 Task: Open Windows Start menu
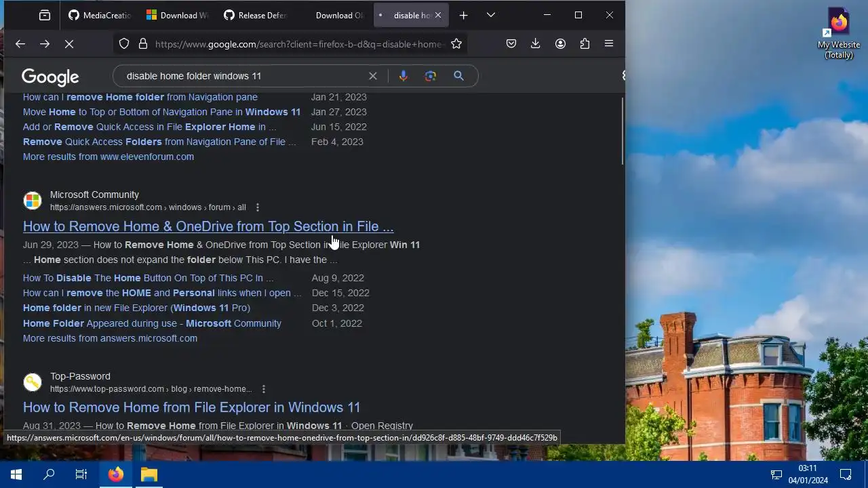tap(16, 474)
